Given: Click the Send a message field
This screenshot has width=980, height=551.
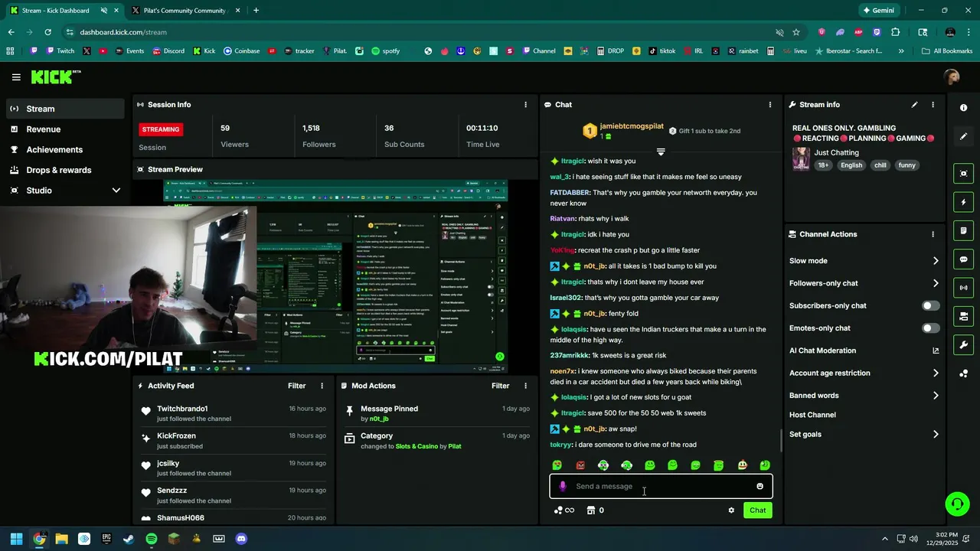Looking at the screenshot, I should [661, 486].
